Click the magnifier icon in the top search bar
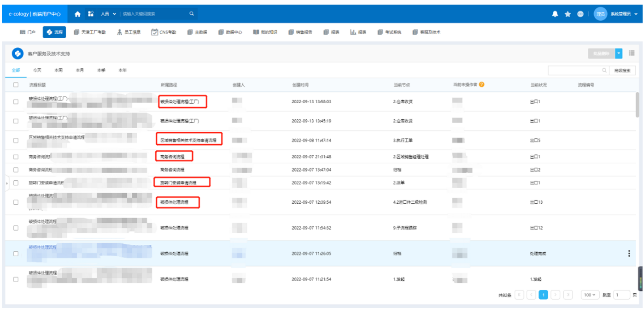Image resolution: width=644 pixels, height=319 pixels. point(192,14)
